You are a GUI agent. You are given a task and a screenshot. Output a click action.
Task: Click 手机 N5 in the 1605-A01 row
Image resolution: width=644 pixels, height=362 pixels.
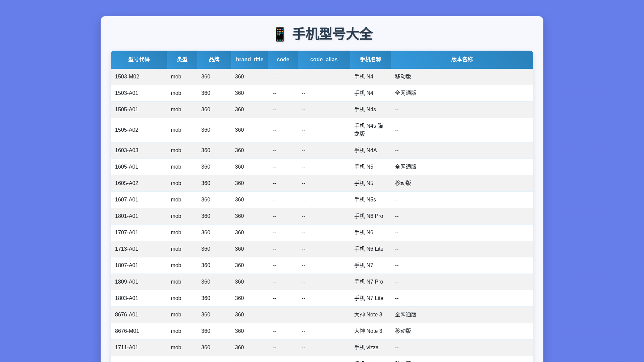(x=364, y=167)
